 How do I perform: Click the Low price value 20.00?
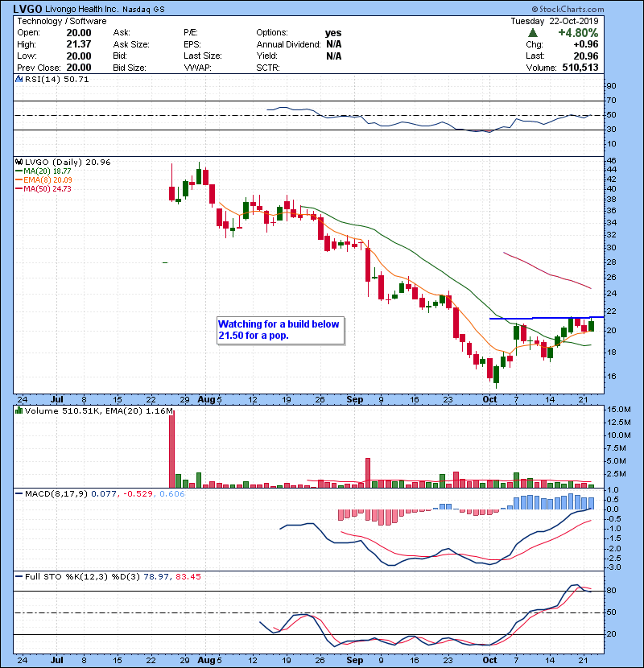click(x=79, y=56)
